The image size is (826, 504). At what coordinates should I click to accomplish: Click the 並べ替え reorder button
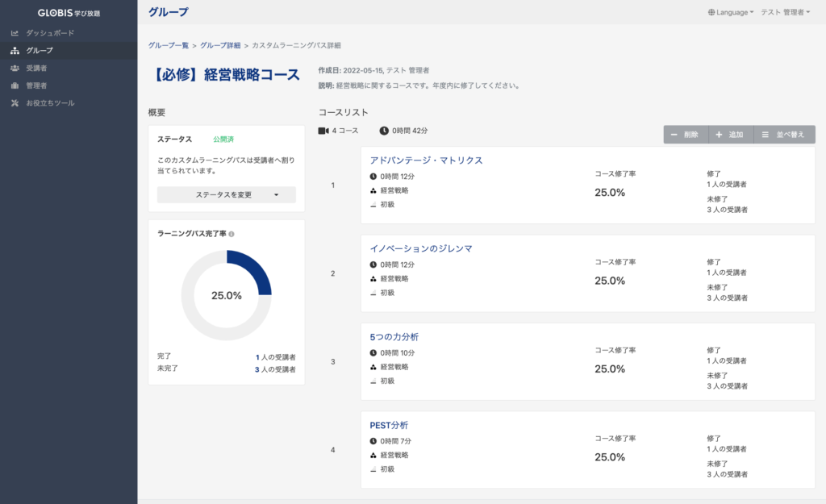tap(784, 135)
